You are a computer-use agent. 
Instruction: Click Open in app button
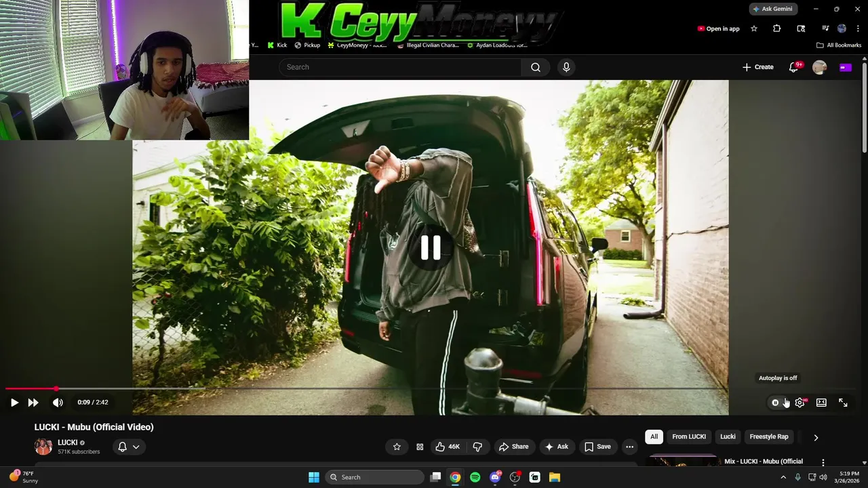718,28
